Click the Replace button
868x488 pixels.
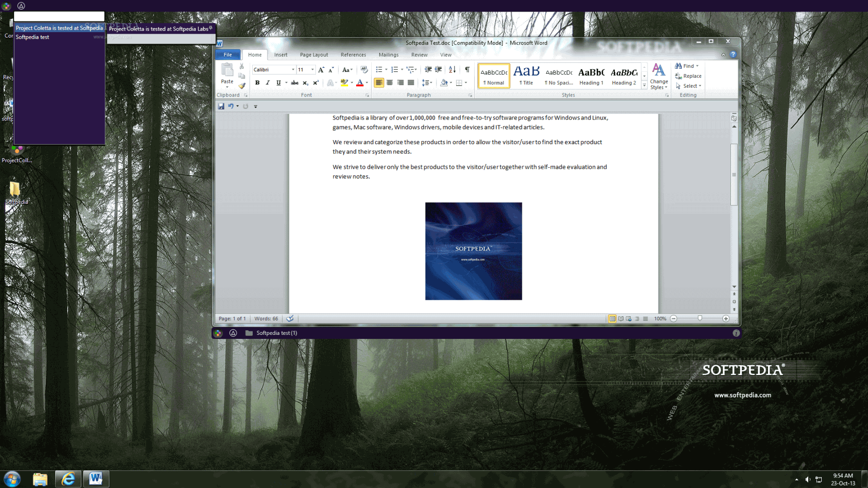(x=688, y=76)
